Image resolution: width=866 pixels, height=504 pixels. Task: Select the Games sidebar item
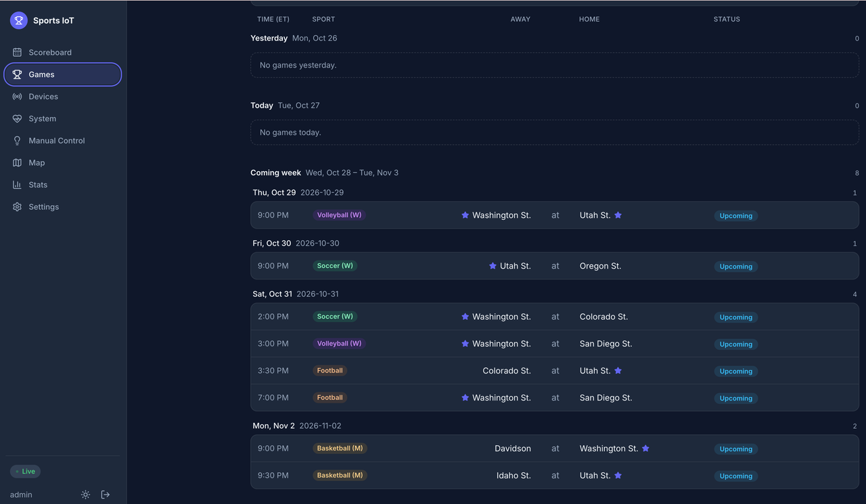[63, 74]
